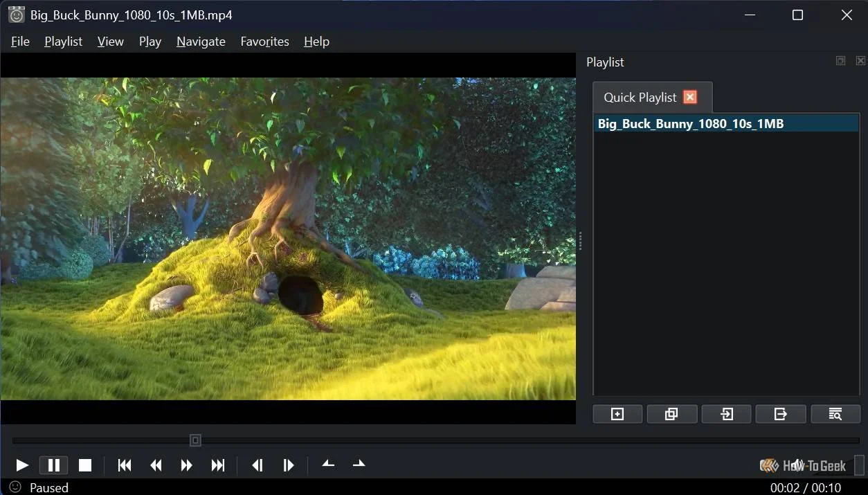Image resolution: width=868 pixels, height=495 pixels.
Task: Click the export playlist icon button
Action: click(781, 414)
